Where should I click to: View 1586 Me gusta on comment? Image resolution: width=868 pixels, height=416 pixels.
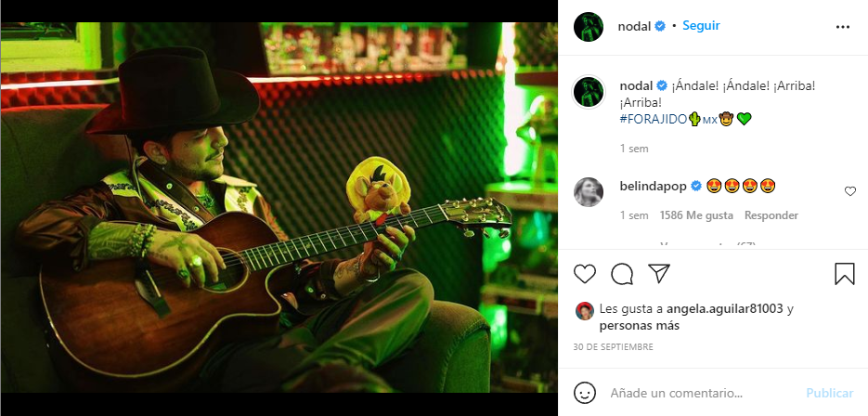[x=696, y=215]
